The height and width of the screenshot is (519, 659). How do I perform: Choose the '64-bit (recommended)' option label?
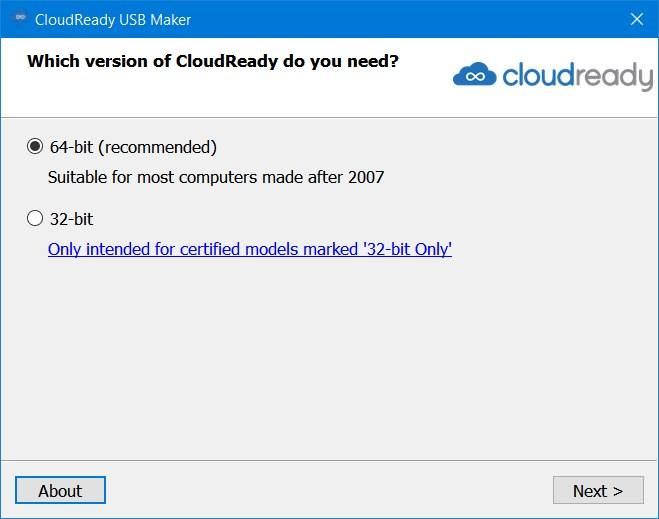click(133, 147)
